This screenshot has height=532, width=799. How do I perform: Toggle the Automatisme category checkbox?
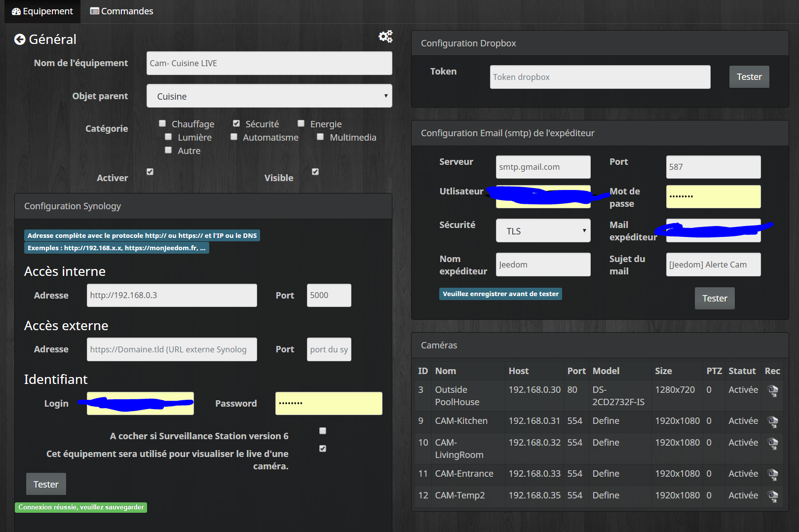(234, 137)
